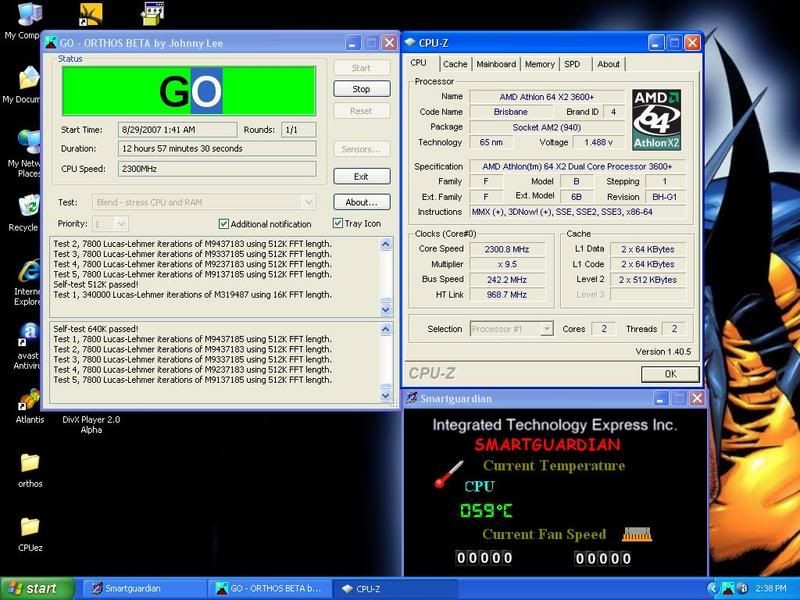The width and height of the screenshot is (800, 600).
Task: Click the Smartguardian title bar icon
Action: [x=412, y=398]
